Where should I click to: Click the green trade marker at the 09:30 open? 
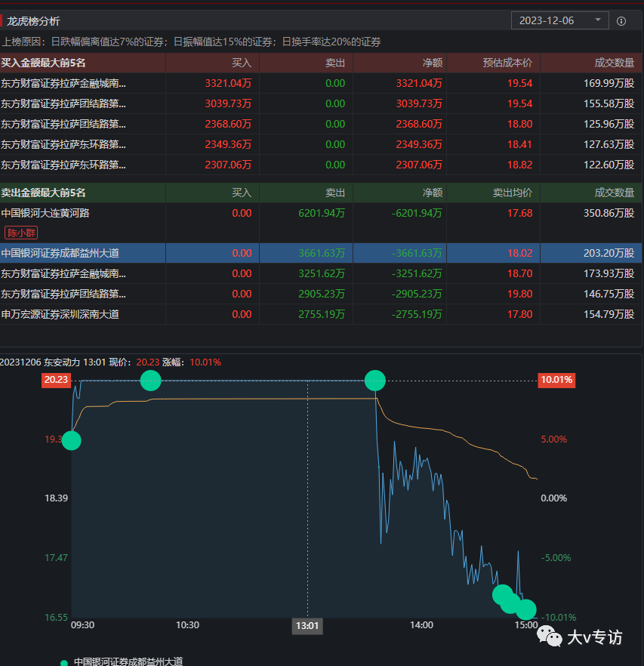(x=72, y=440)
